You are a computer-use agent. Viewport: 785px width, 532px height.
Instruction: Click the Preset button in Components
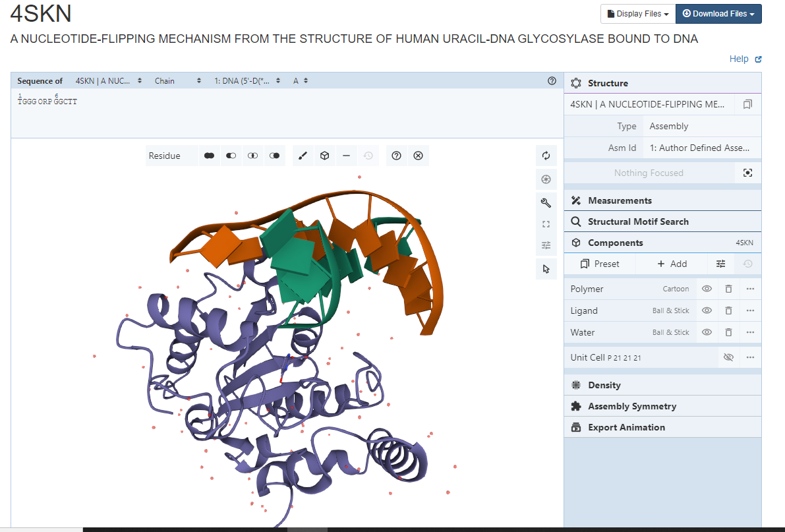click(x=600, y=263)
